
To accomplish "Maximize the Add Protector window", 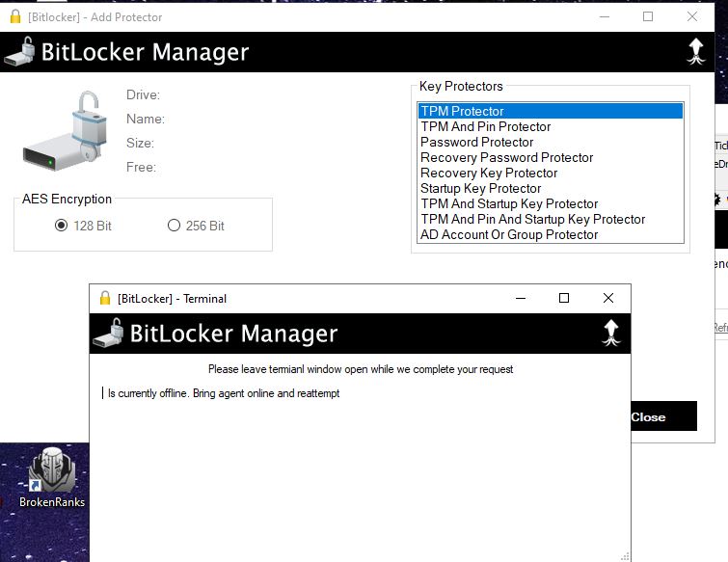I will (648, 16).
